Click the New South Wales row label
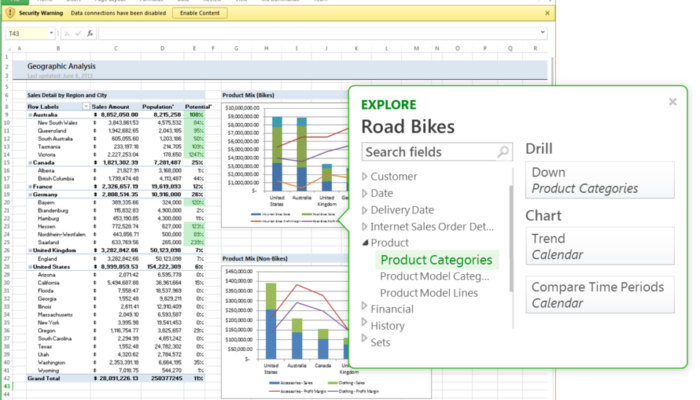Screen dimensions: 700x400 pyautogui.click(x=58, y=123)
